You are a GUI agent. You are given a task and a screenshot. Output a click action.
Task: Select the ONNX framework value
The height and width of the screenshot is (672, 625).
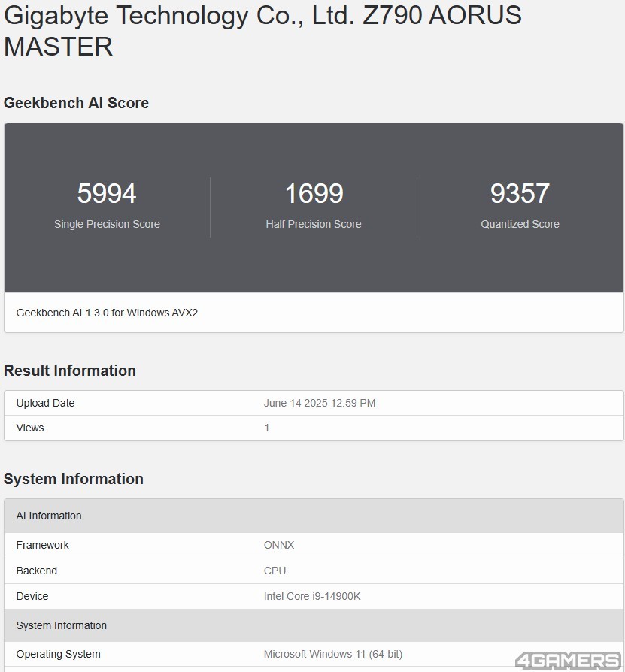click(279, 545)
